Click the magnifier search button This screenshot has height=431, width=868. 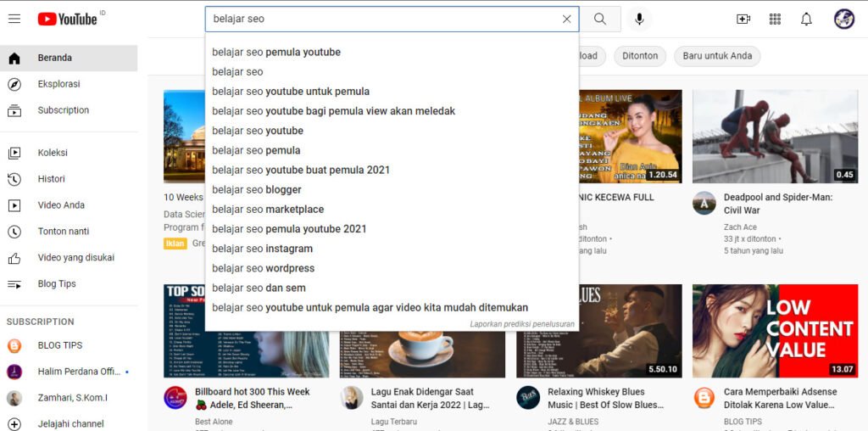pyautogui.click(x=600, y=19)
